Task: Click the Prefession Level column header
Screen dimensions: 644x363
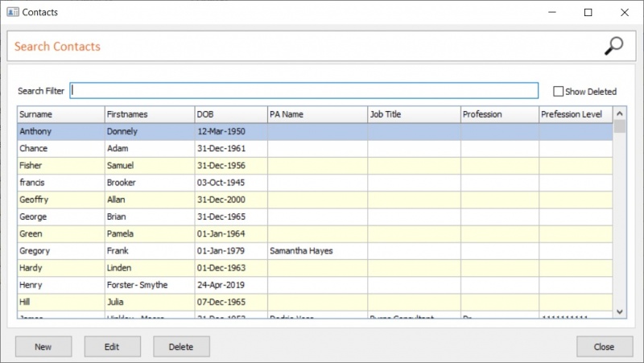Action: click(576, 114)
